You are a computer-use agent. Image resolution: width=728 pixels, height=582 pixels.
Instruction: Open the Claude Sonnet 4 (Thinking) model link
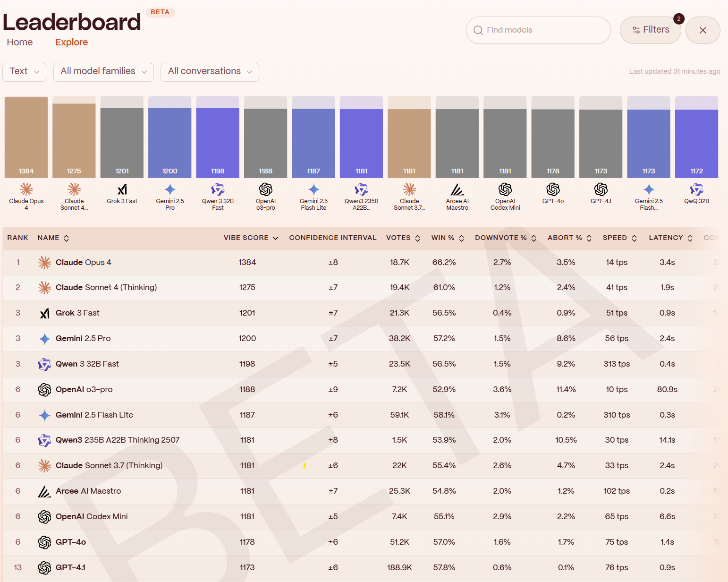tap(106, 288)
